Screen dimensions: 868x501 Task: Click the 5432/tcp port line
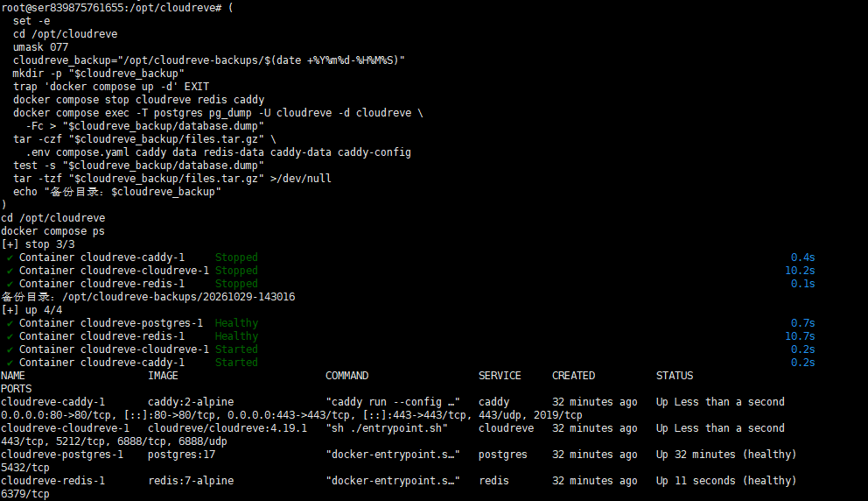(x=24, y=468)
